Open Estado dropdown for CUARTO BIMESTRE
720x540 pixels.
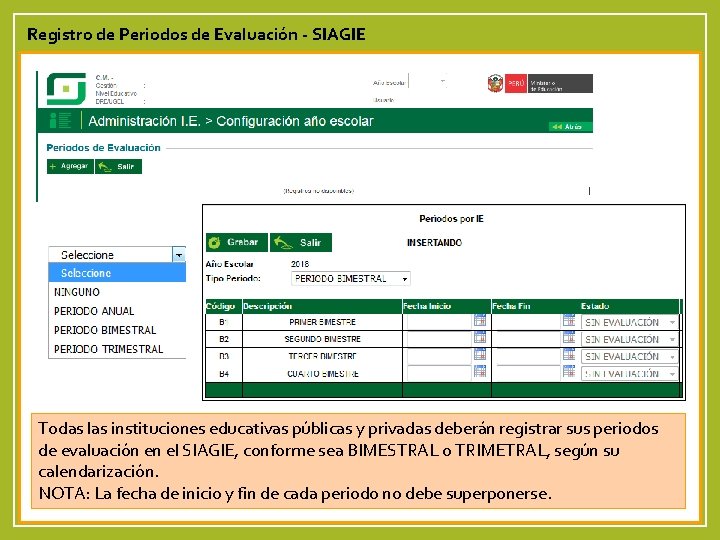[629, 373]
